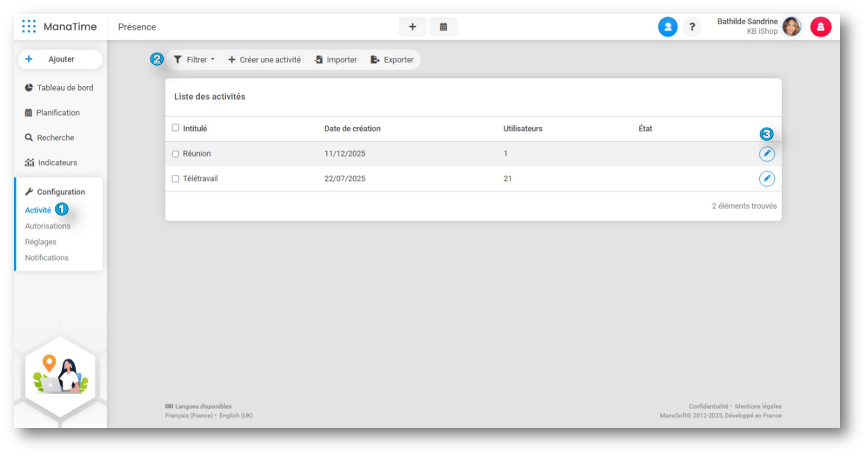Viewport: 868px width, 456px height.
Task: Open the help question mark icon
Action: pyautogui.click(x=692, y=27)
